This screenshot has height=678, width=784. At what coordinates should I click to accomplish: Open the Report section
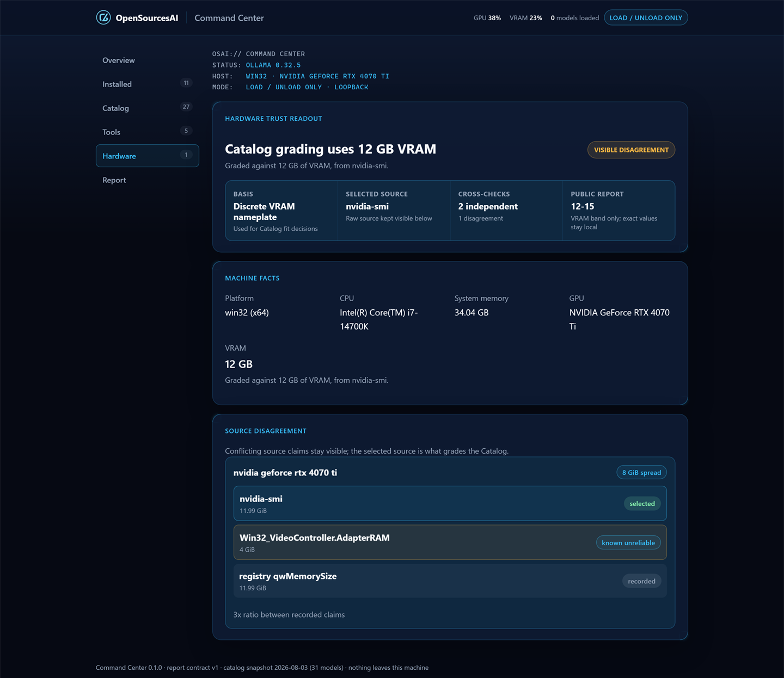coord(147,180)
